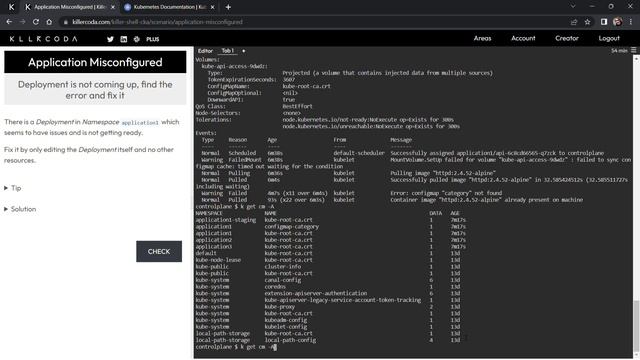Open the browser profile avatar
Image resolution: width=640 pixels, height=360 pixels.
click(x=618, y=22)
